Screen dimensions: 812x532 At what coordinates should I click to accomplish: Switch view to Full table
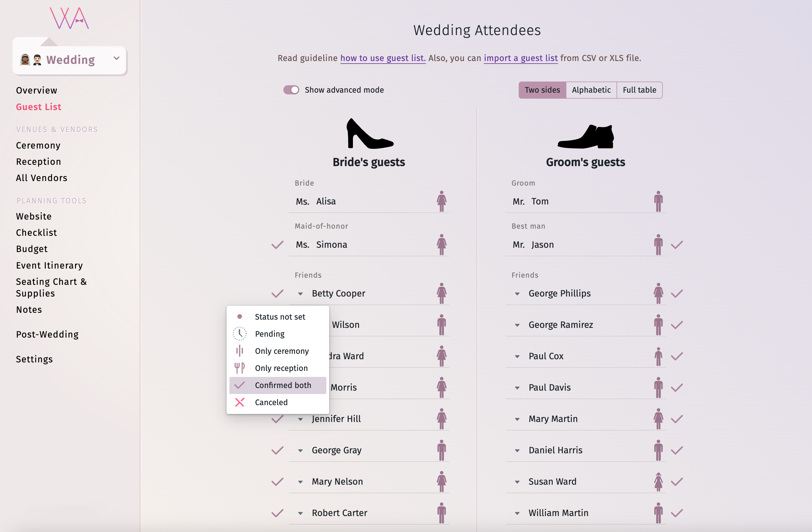639,90
